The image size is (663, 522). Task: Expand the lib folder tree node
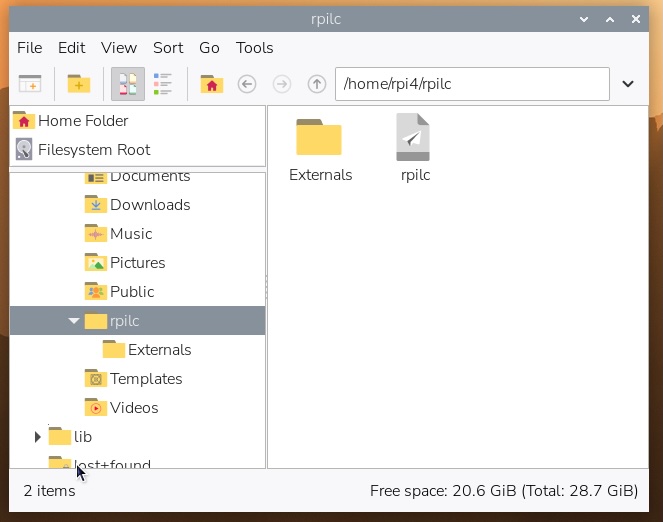pyautogui.click(x=38, y=437)
